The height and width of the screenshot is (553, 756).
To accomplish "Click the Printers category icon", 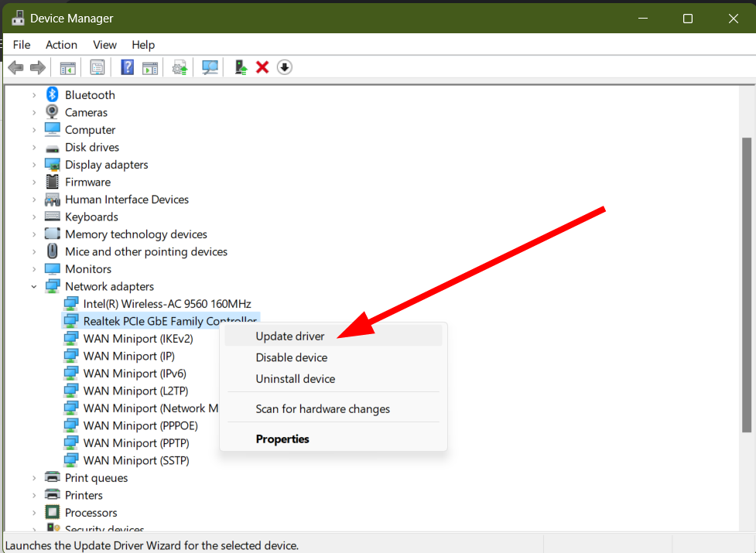I will (x=52, y=494).
